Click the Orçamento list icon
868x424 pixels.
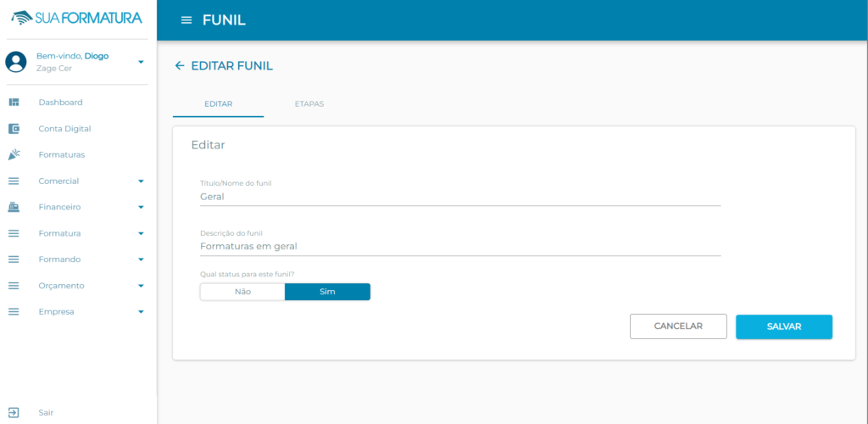pyautogui.click(x=14, y=286)
